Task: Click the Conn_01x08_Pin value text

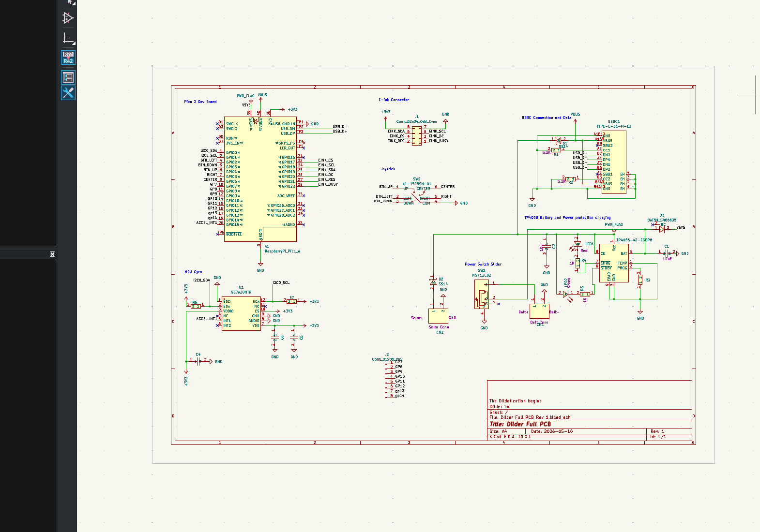Action: point(386,359)
